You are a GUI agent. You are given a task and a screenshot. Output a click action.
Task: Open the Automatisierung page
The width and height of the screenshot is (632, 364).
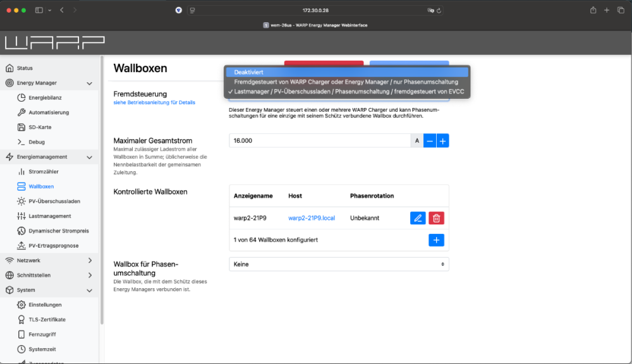(x=49, y=112)
